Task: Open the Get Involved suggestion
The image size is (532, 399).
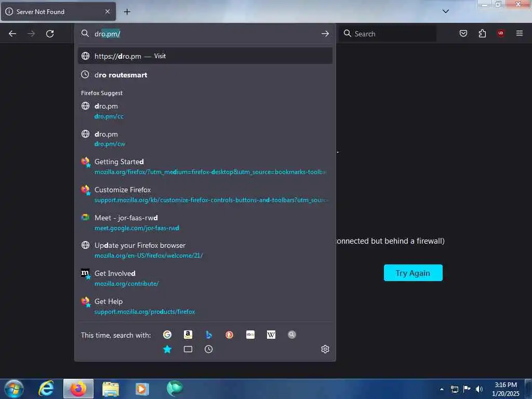Action: pyautogui.click(x=205, y=278)
